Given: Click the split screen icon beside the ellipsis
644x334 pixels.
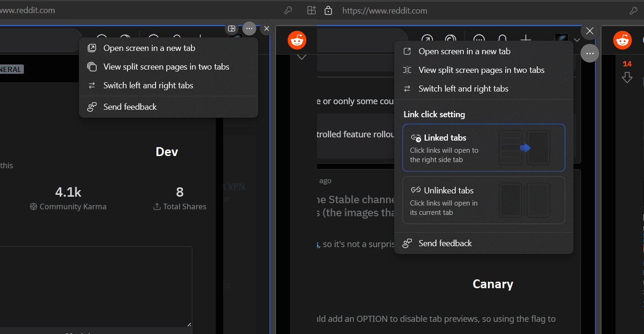Looking at the screenshot, I should (231, 28).
